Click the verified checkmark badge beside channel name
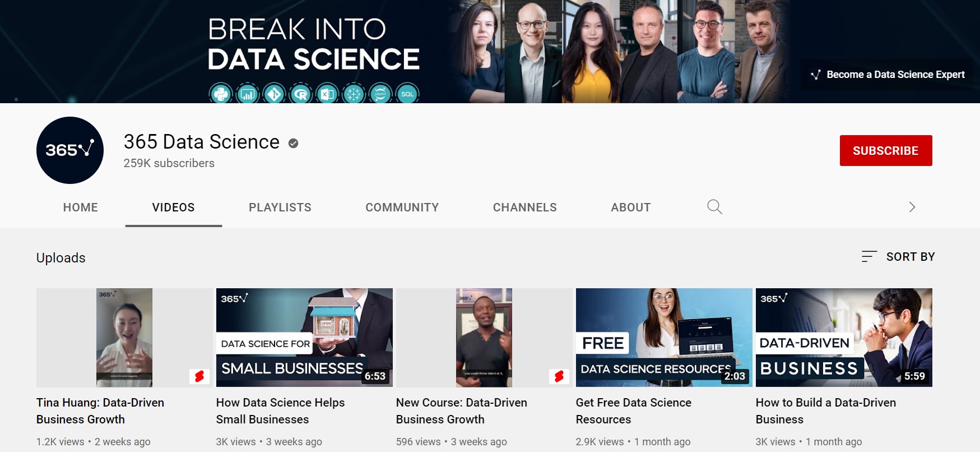 click(293, 144)
